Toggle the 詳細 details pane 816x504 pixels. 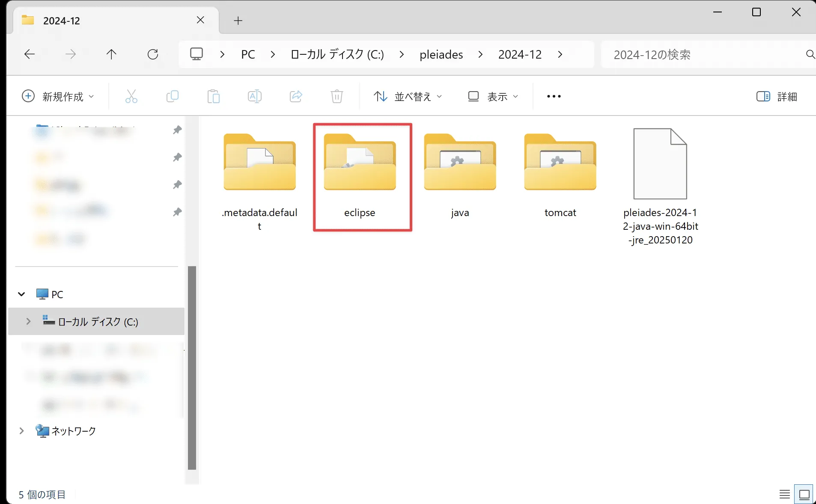pyautogui.click(x=777, y=97)
